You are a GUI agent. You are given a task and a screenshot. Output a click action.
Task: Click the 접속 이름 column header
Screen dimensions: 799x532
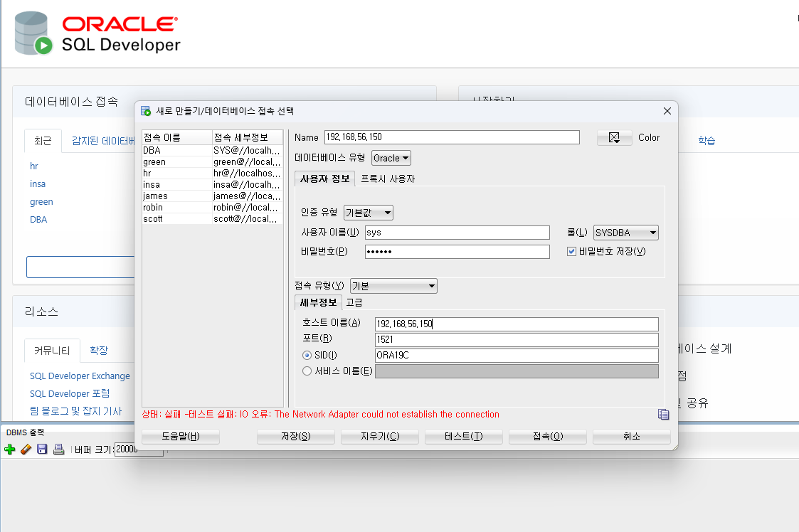click(x=177, y=137)
